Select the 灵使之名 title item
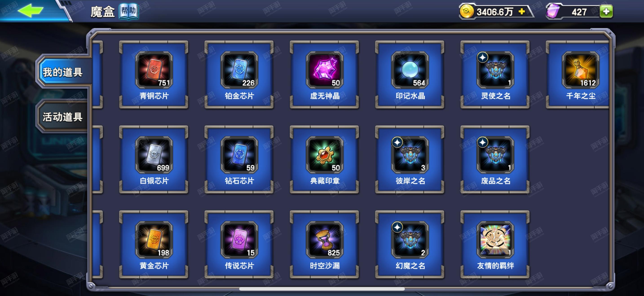Viewport: 644px width, 296px height. [x=495, y=74]
